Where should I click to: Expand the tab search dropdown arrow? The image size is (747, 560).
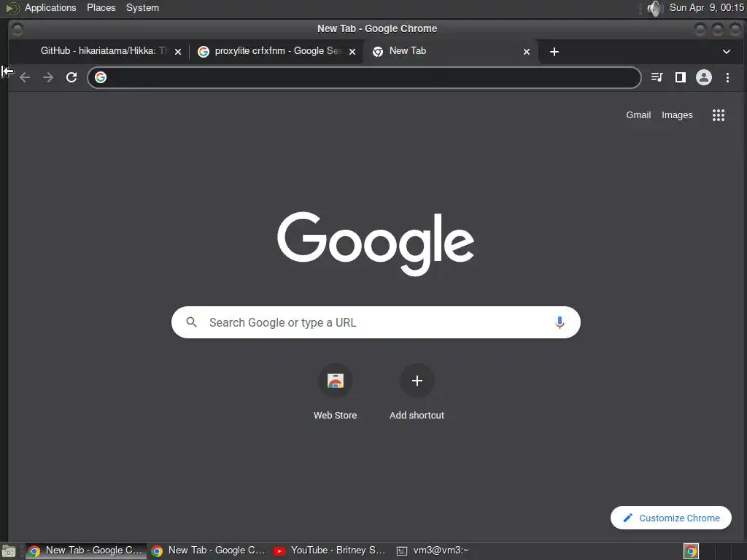(726, 52)
